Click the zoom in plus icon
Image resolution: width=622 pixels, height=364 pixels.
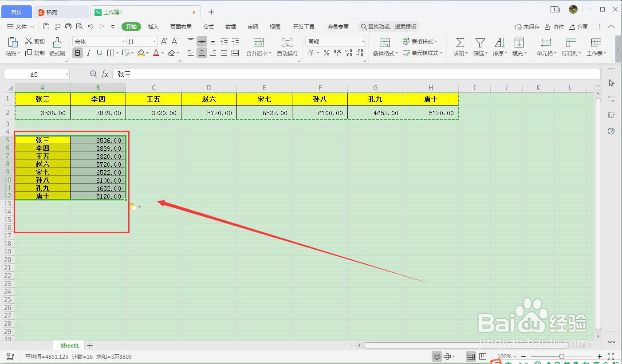pos(600,356)
